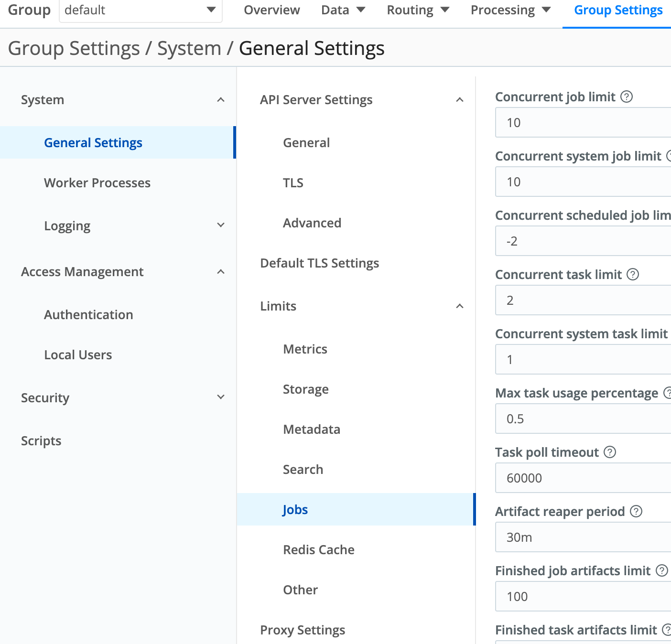This screenshot has height=644, width=671.
Task: Open help for Max task usage percentage
Action: pyautogui.click(x=669, y=393)
